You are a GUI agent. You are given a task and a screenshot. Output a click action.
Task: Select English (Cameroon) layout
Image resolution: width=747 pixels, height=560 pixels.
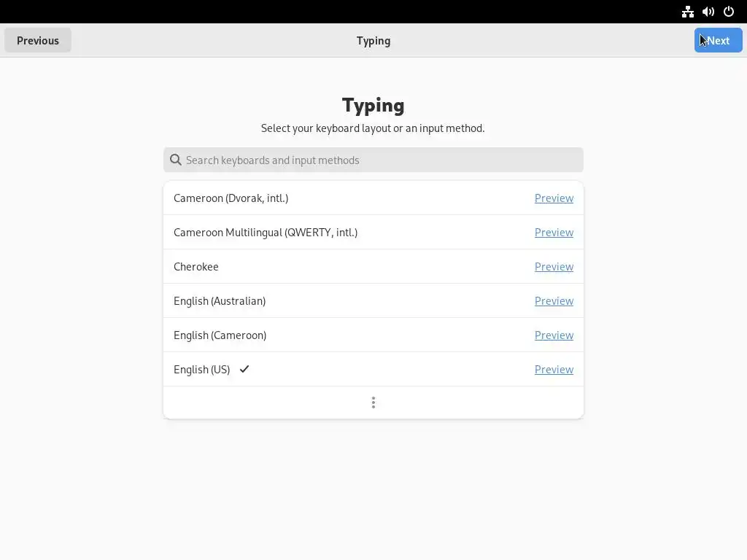point(220,335)
